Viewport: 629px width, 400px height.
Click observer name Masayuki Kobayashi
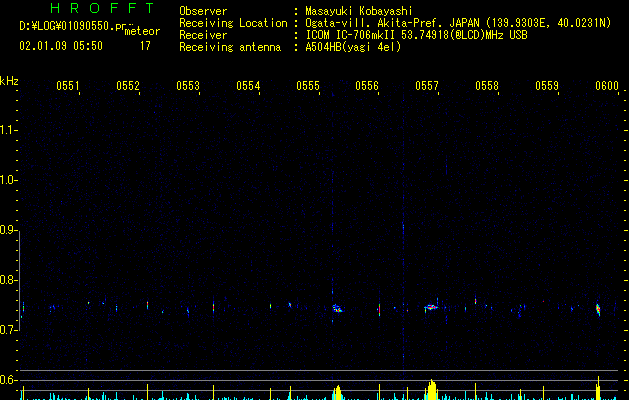[358, 11]
